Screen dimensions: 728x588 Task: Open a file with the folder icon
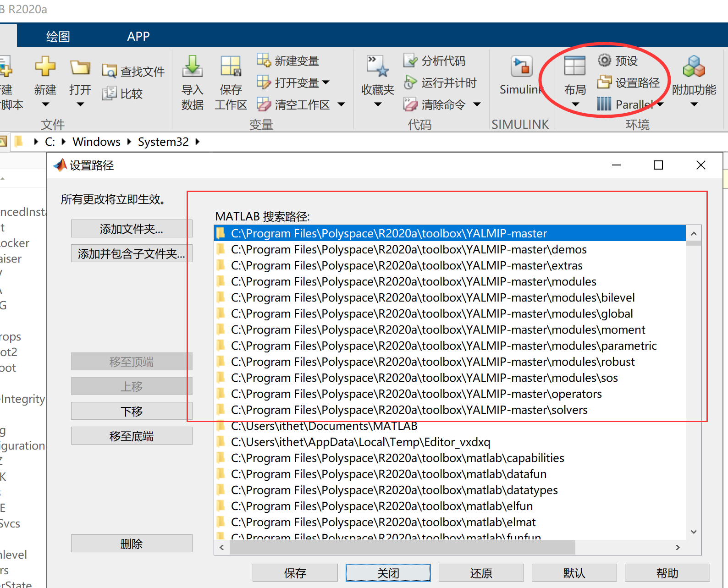(80, 67)
